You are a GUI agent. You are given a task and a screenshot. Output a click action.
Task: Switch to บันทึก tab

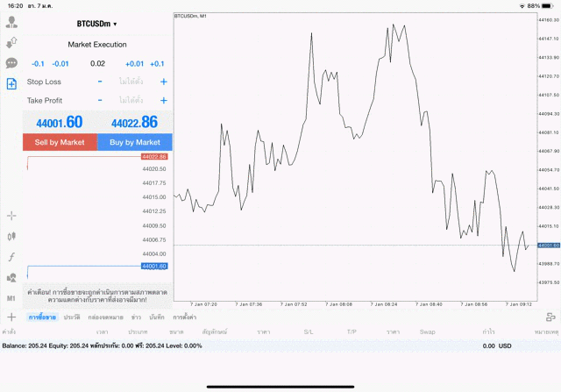tap(157, 317)
